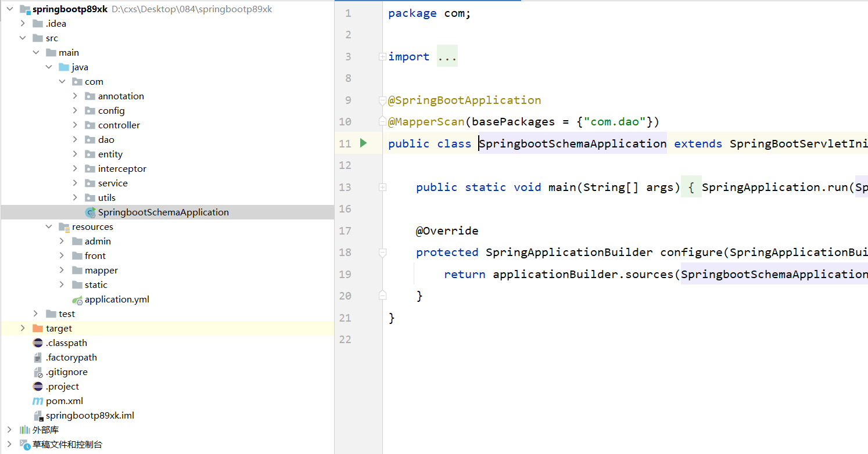Click the @Override annotation

[447, 230]
